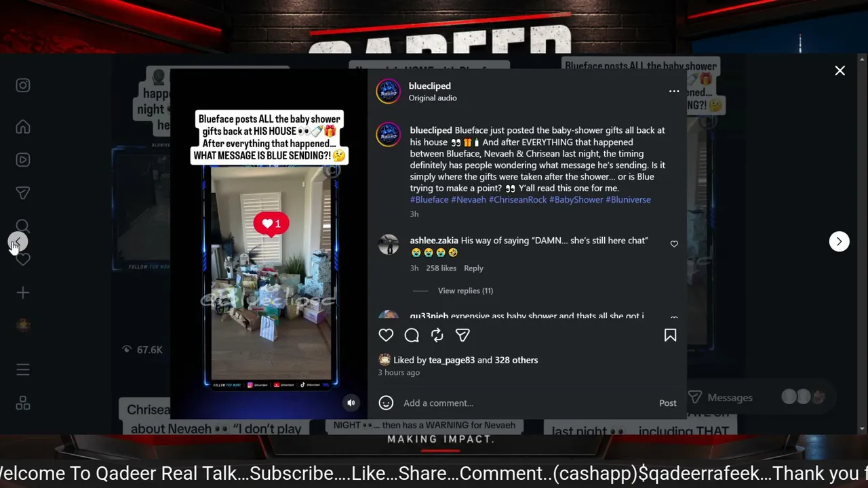Viewport: 868px width, 488px height.
Task: Open bluecliped avatar in post header
Action: coord(389,91)
